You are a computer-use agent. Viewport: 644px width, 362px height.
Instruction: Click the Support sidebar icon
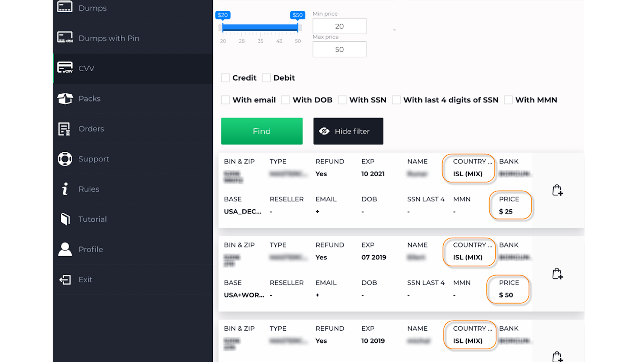pos(65,158)
